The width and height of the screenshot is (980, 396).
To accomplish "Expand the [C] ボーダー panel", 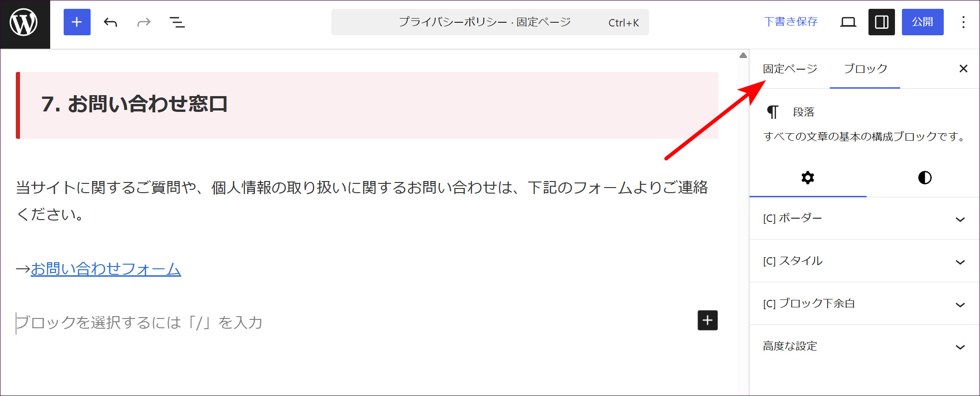I will 864,218.
